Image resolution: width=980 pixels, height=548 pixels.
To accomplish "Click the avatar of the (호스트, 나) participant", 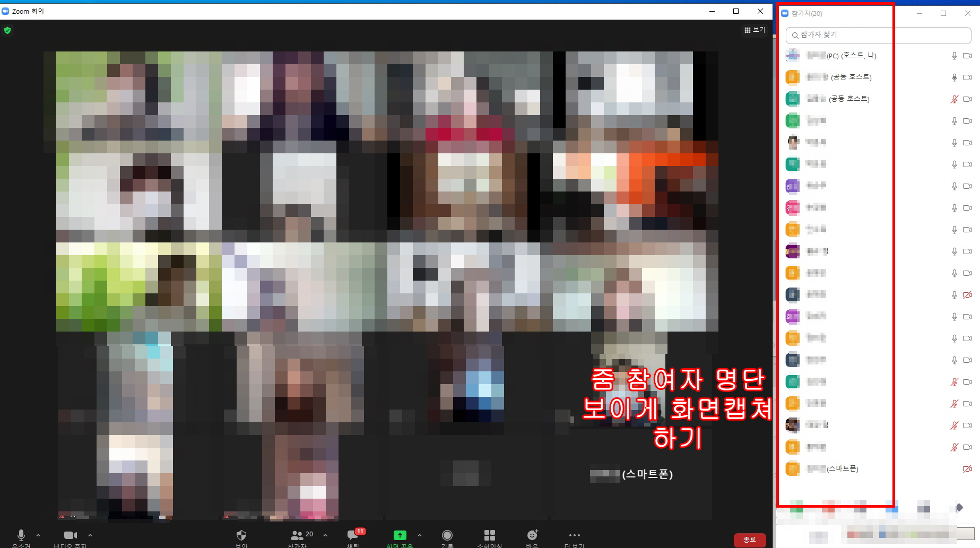I will point(793,55).
